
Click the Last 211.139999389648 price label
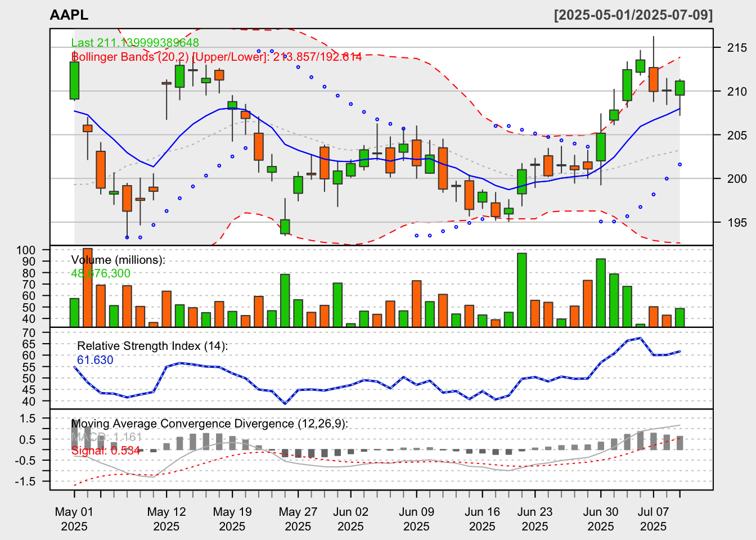(x=135, y=43)
